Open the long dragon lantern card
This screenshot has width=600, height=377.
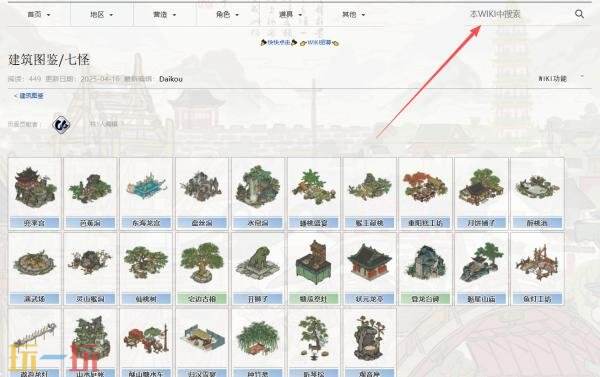pos(35,343)
